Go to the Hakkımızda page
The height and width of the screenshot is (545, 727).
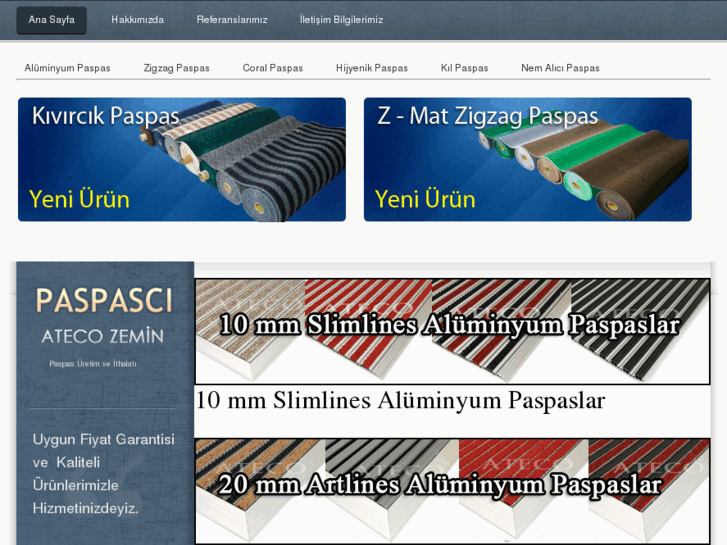(x=137, y=20)
